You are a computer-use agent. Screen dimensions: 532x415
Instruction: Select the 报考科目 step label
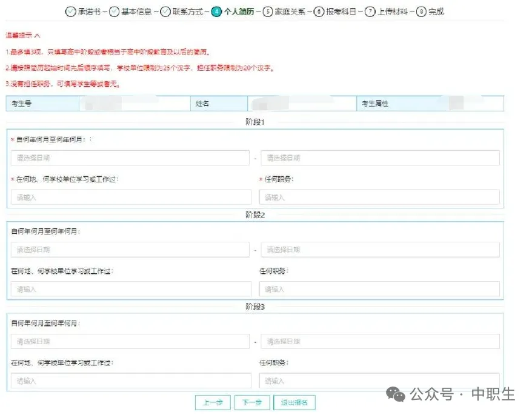[x=341, y=12]
